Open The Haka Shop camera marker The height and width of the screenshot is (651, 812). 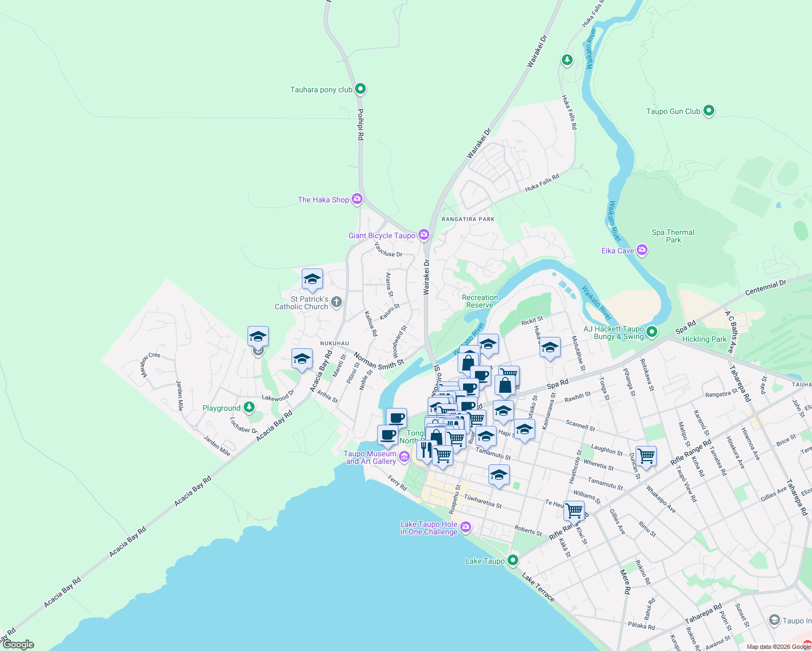[x=357, y=199]
